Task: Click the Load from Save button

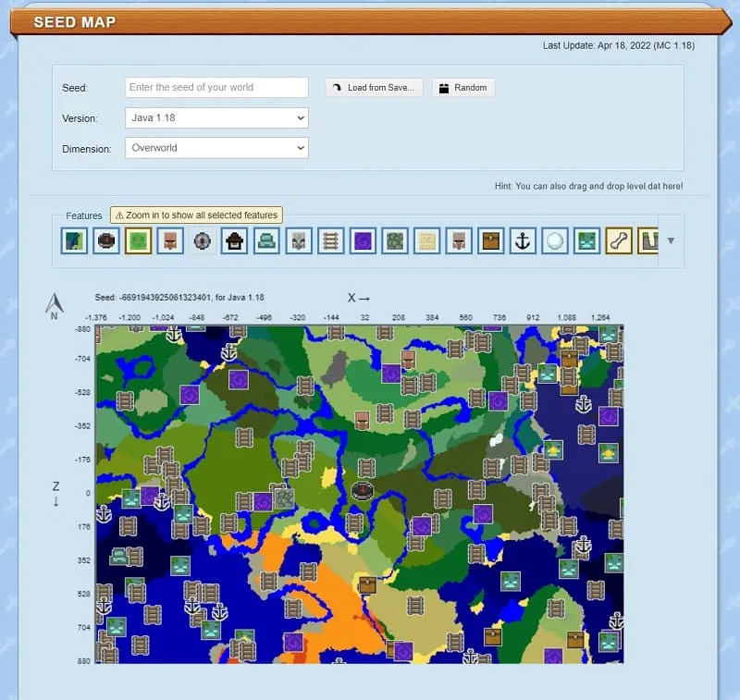Action: 374,87
